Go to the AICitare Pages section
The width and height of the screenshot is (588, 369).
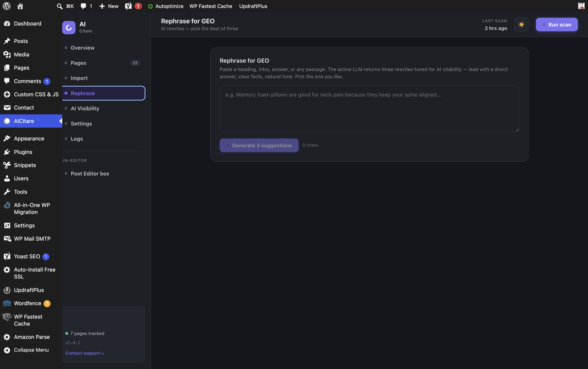click(x=104, y=63)
